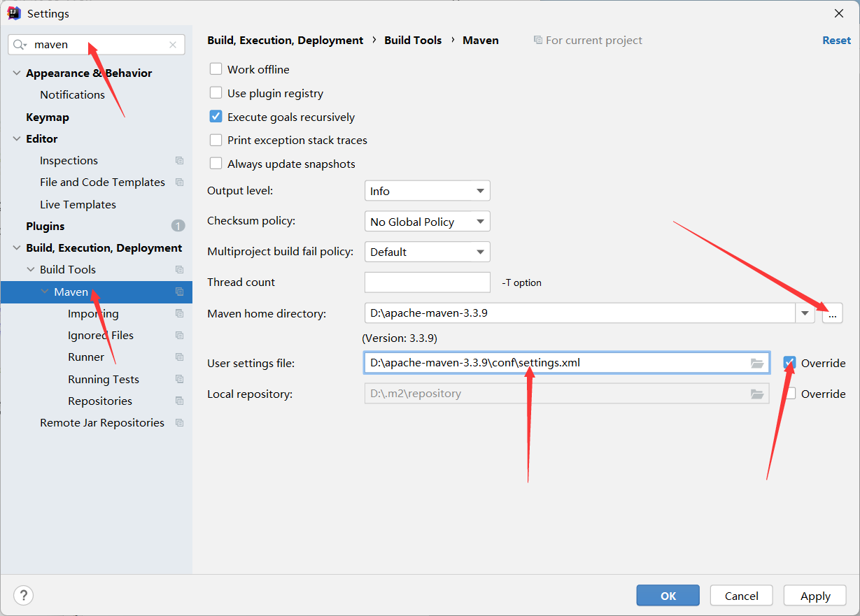Check Override for Local repository
The image size is (860, 616).
coord(789,394)
